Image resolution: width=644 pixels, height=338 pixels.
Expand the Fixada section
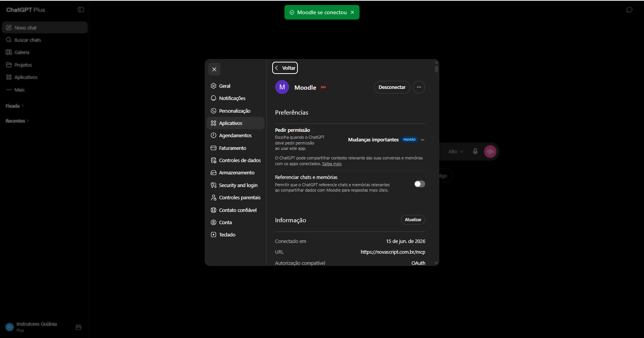click(15, 106)
